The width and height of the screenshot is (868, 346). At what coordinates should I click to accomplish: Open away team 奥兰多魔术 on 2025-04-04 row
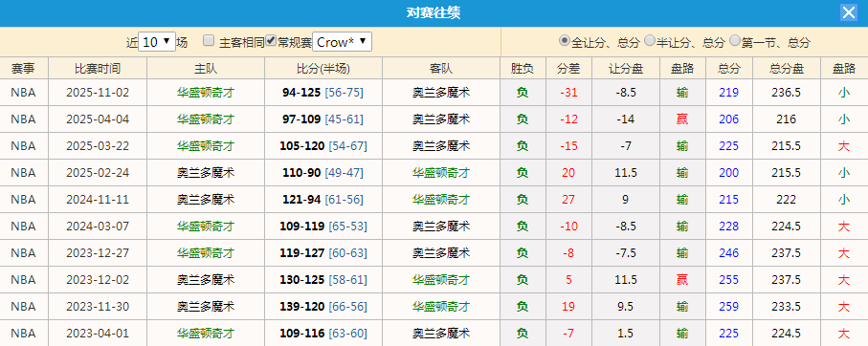441,119
